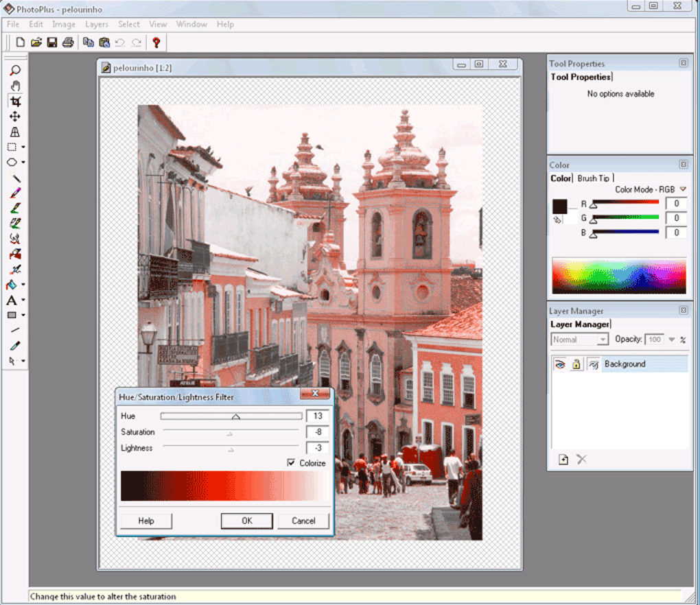Toggle visibility of the Background layer
The height and width of the screenshot is (605, 700).
click(x=560, y=364)
